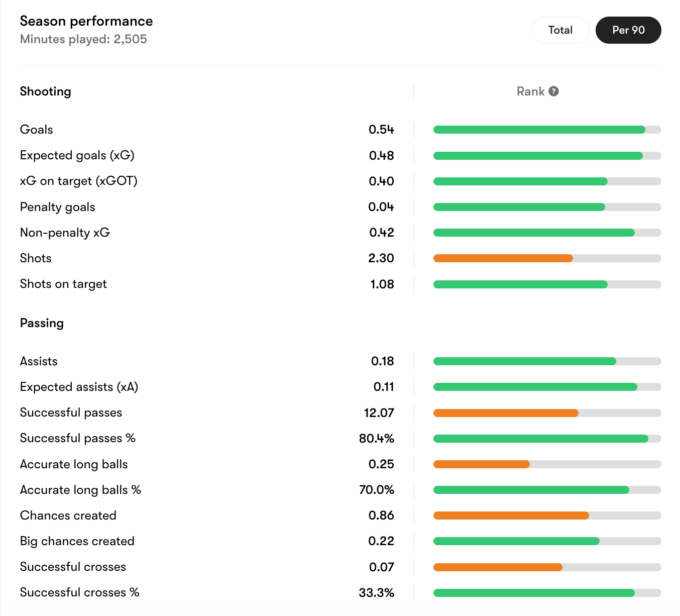This screenshot has height=616, width=680.
Task: Click the Penalty goals label
Action: (58, 207)
